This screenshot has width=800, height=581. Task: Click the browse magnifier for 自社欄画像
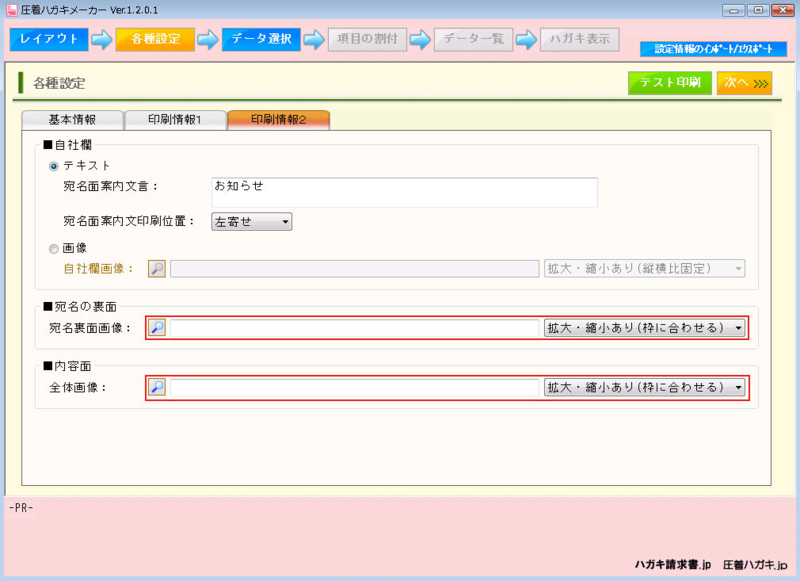157,268
